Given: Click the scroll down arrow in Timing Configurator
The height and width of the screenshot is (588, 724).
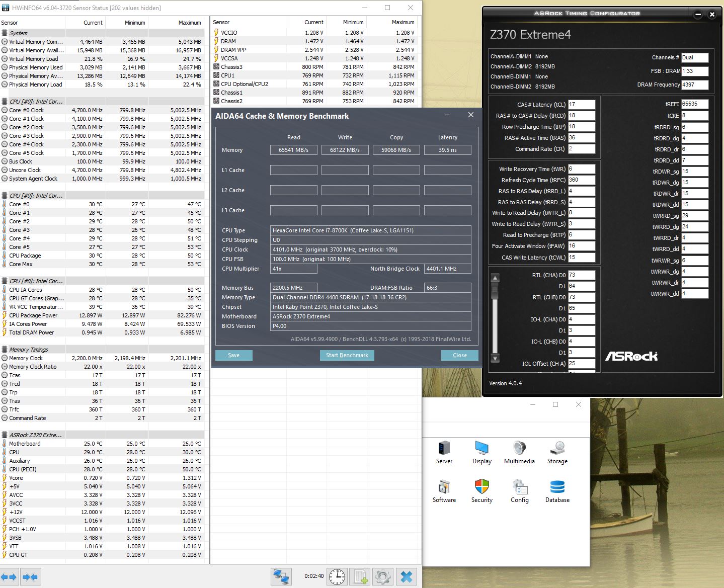Looking at the screenshot, I should [495, 359].
